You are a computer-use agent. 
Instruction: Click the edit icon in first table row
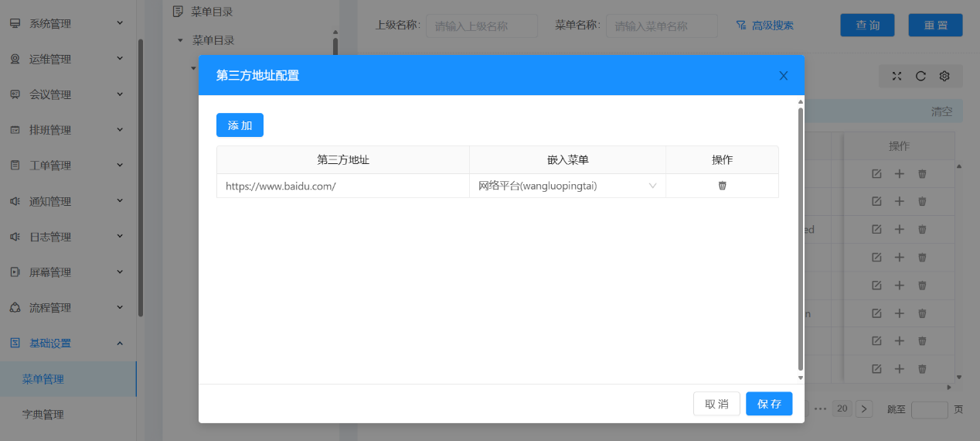(876, 174)
